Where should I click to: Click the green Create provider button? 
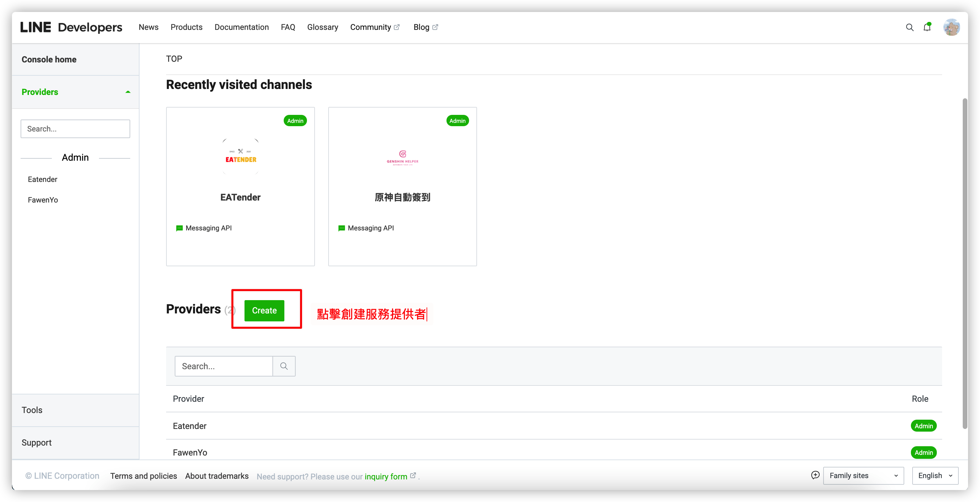pyautogui.click(x=264, y=310)
